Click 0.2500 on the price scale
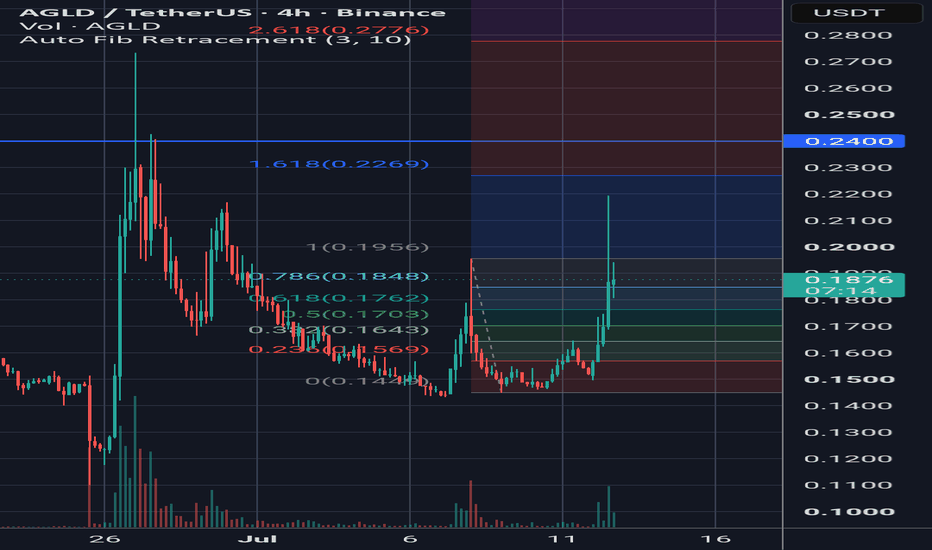The width and height of the screenshot is (932, 550). coord(848,115)
